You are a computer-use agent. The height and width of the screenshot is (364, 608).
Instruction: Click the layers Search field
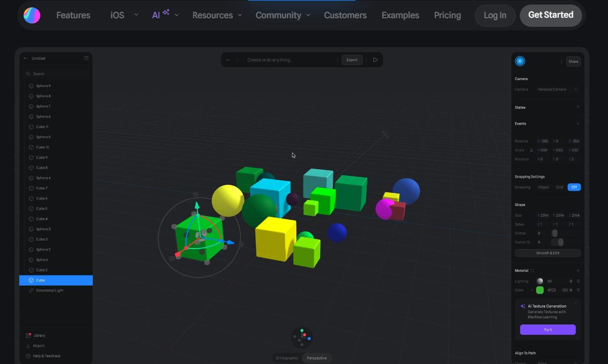point(56,74)
